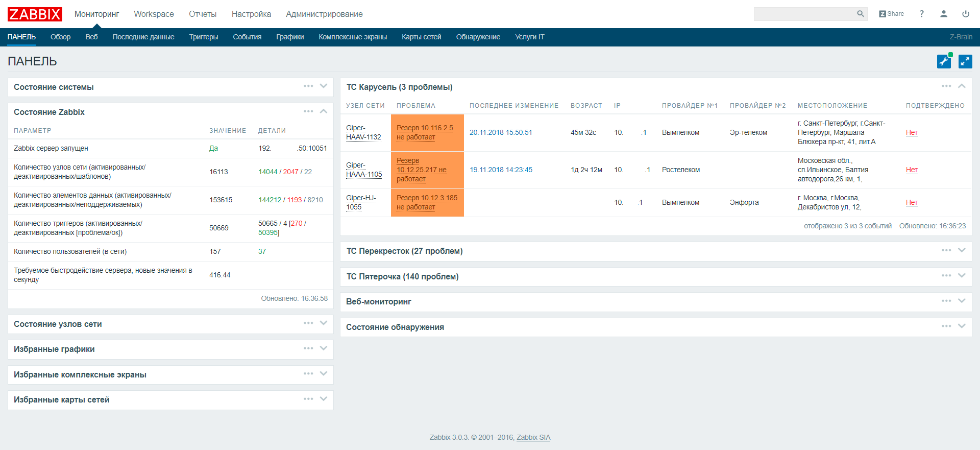The width and height of the screenshot is (980, 450).
Task: Open problem Резерв 10.12.3.185 не работает
Action: 427,202
